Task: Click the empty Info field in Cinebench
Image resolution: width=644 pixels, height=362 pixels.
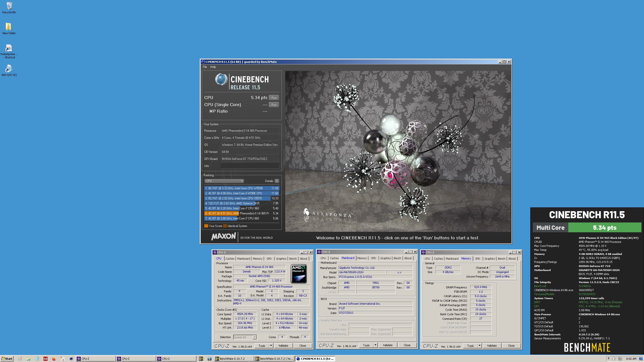Action: pyautogui.click(x=250, y=166)
